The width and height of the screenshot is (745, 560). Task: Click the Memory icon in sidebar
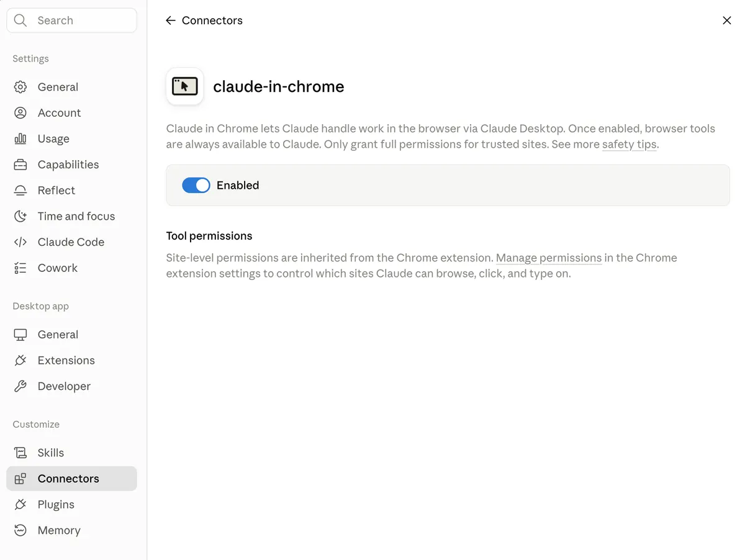point(20,530)
